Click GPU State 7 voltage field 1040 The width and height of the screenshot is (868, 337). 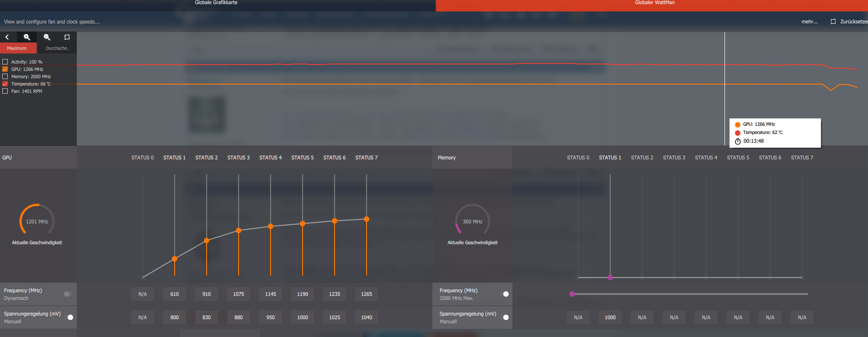[367, 317]
